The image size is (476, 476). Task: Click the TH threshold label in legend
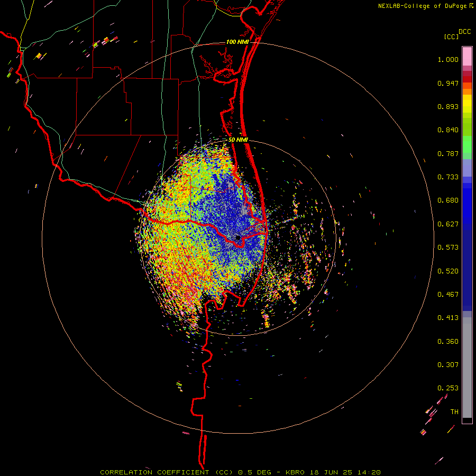pos(454,412)
